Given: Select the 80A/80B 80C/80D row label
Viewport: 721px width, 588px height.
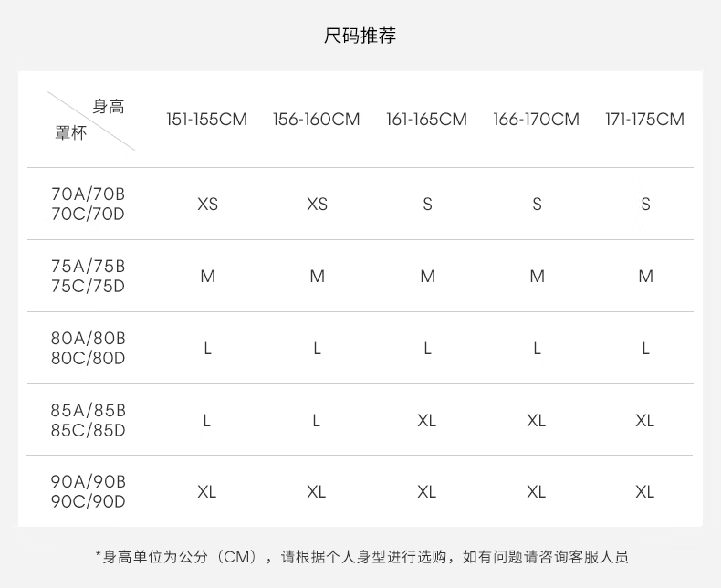Looking at the screenshot, I should [88, 349].
